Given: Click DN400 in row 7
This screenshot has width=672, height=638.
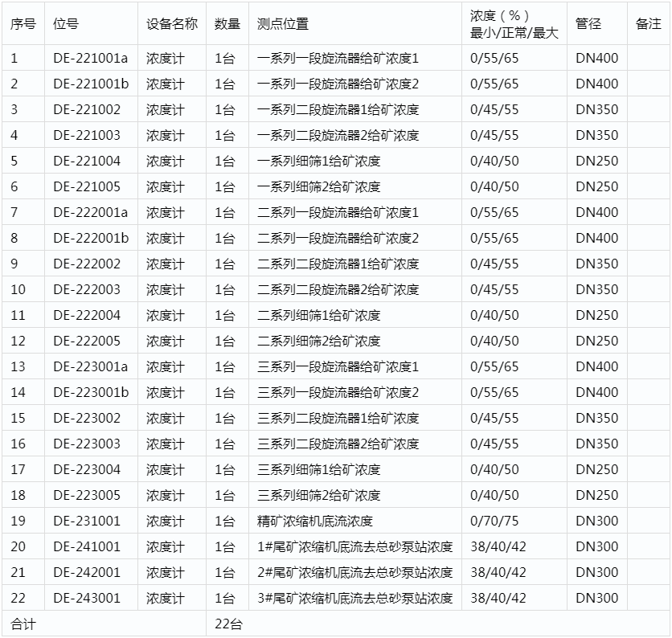Looking at the screenshot, I should coord(596,212).
